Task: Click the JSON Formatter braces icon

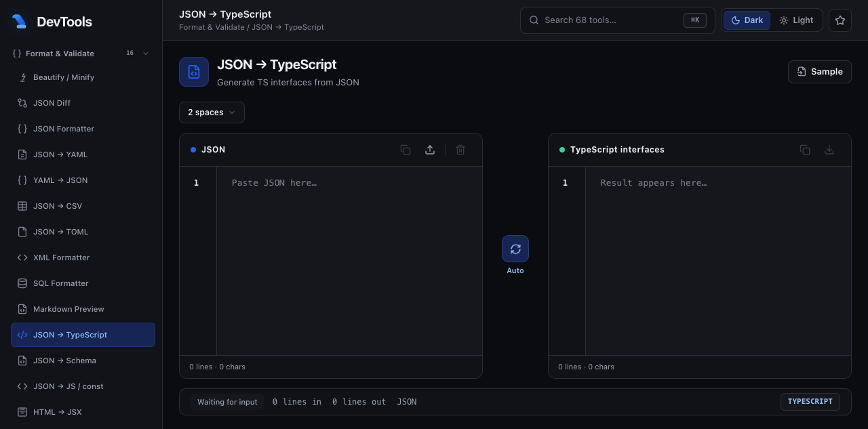Action: pos(22,129)
